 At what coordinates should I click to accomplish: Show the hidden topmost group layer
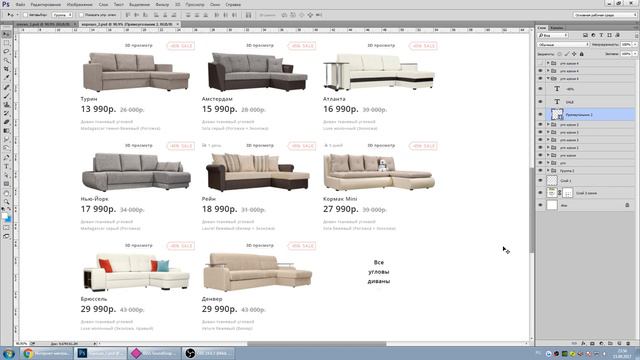tap(540, 63)
